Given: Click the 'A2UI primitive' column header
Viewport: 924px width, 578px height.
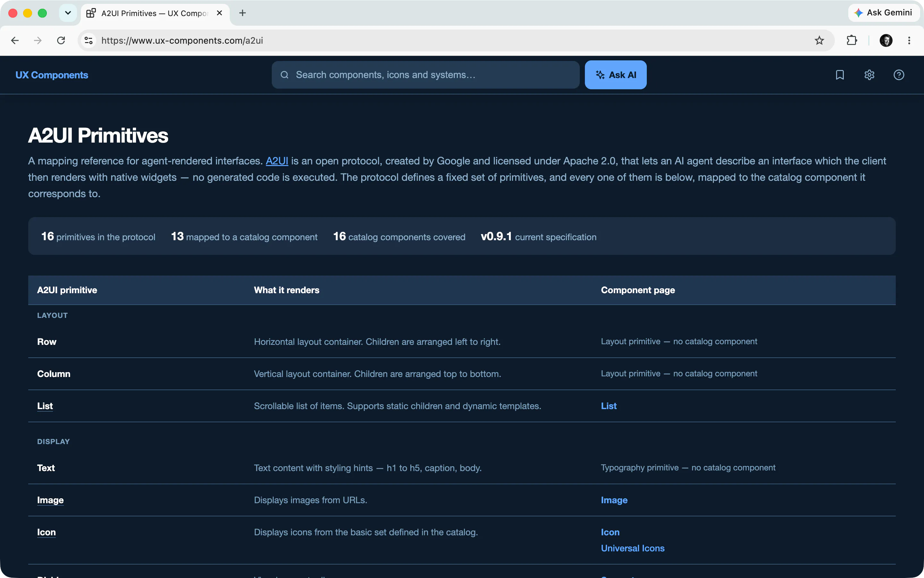Looking at the screenshot, I should click(x=67, y=290).
